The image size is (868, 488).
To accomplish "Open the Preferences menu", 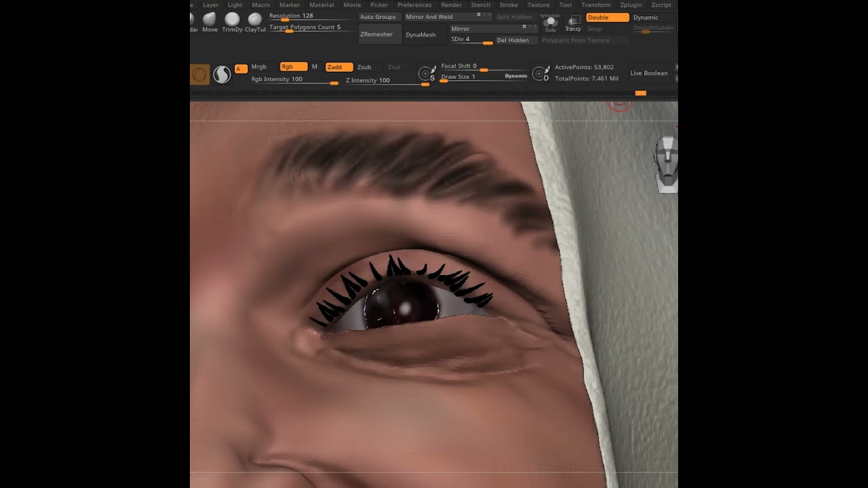I will pyautogui.click(x=414, y=5).
